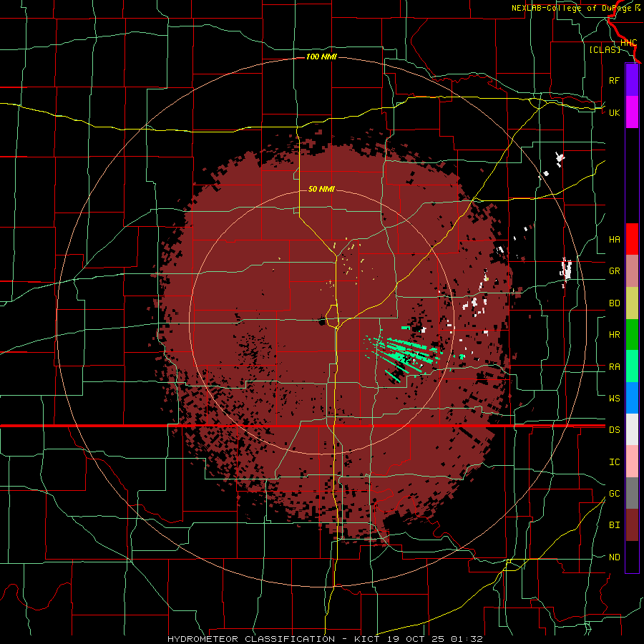Click the RF purple legend swatch

(x=632, y=80)
